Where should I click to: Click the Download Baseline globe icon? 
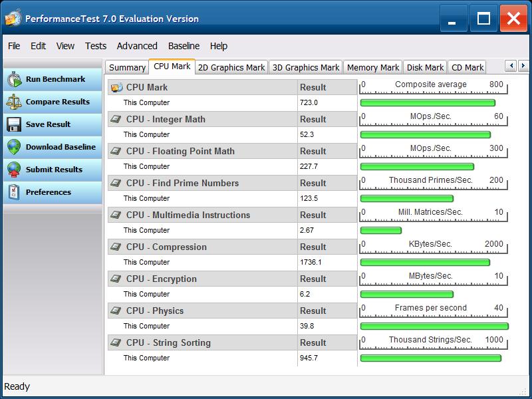tap(14, 147)
